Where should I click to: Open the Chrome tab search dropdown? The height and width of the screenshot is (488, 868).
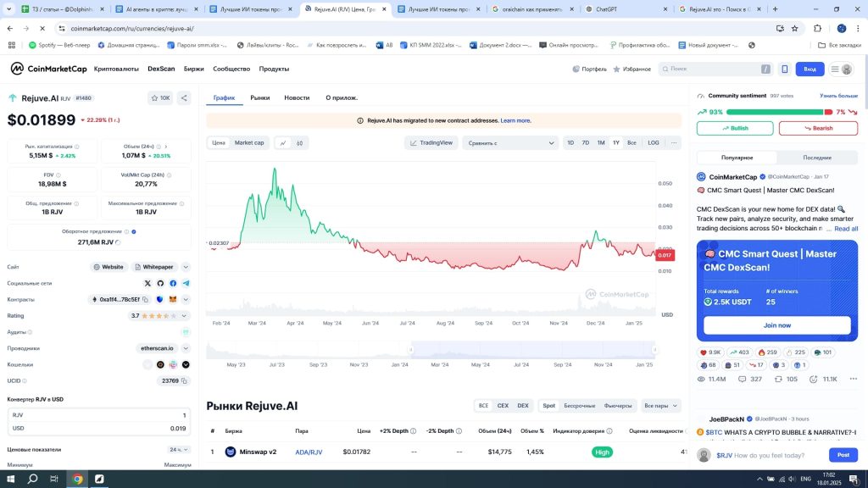coord(8,8)
